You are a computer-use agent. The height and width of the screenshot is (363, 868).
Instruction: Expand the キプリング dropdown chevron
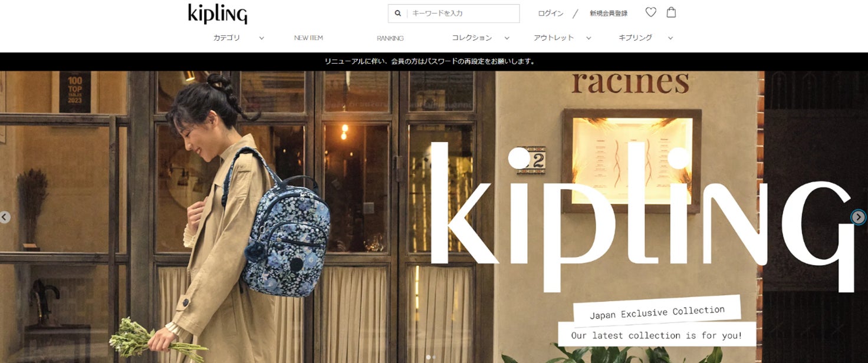pos(670,38)
